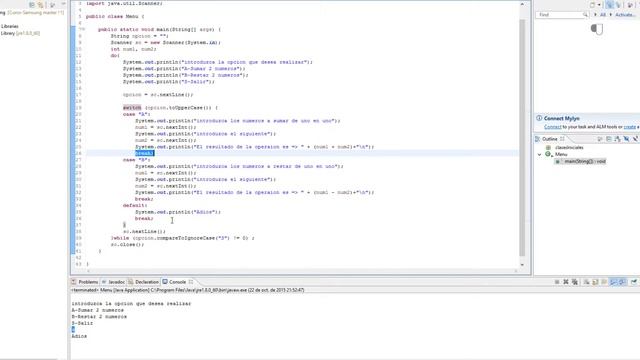
Task: Click Remove Launch icon in Console toolbar
Action: [566, 282]
